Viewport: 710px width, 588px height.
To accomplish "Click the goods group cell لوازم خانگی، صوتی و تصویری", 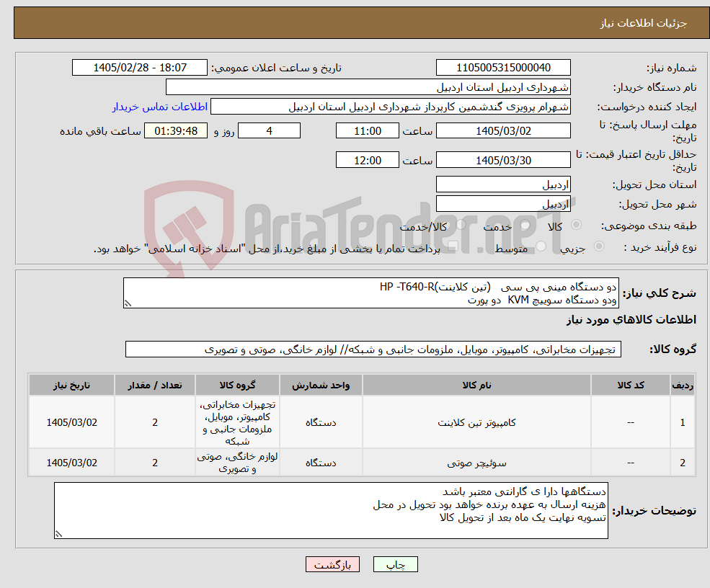I will 237,463.
